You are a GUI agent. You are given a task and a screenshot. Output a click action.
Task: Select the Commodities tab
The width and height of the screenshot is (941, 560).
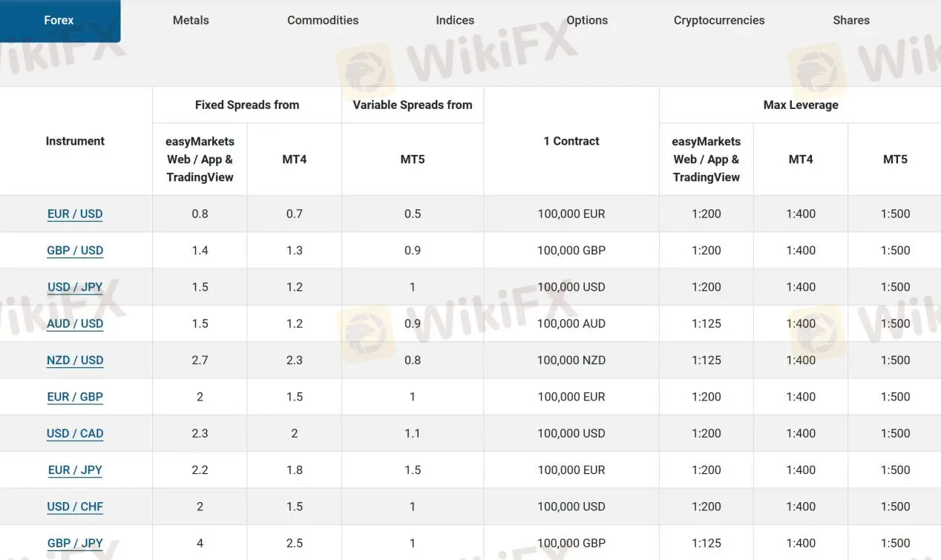323,21
